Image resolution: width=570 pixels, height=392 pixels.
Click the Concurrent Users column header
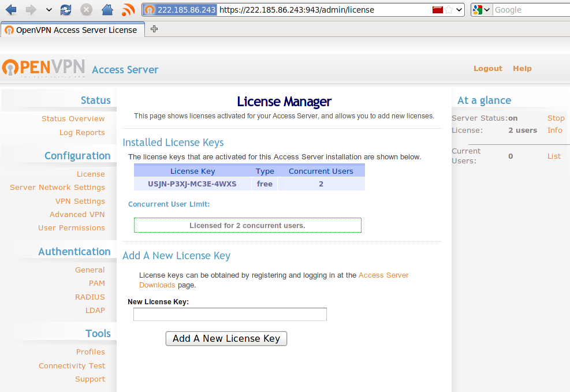click(x=321, y=171)
